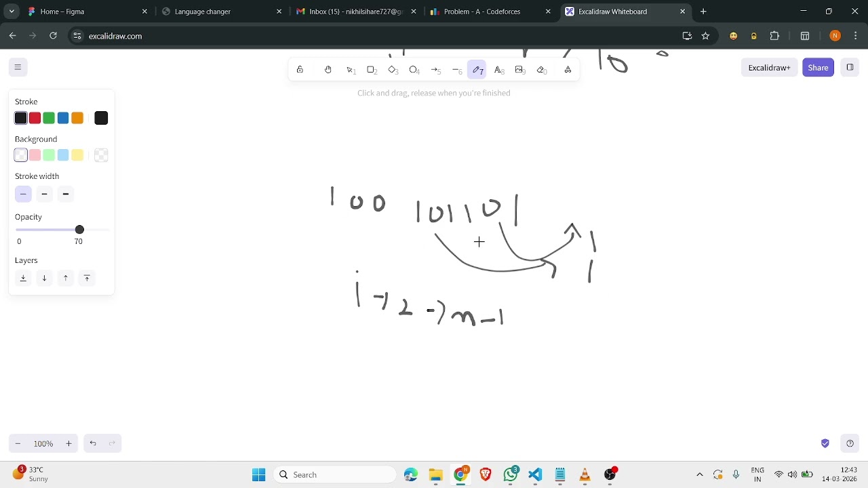Bookmark this page with the star icon
Image resolution: width=868 pixels, height=488 pixels.
(x=705, y=36)
